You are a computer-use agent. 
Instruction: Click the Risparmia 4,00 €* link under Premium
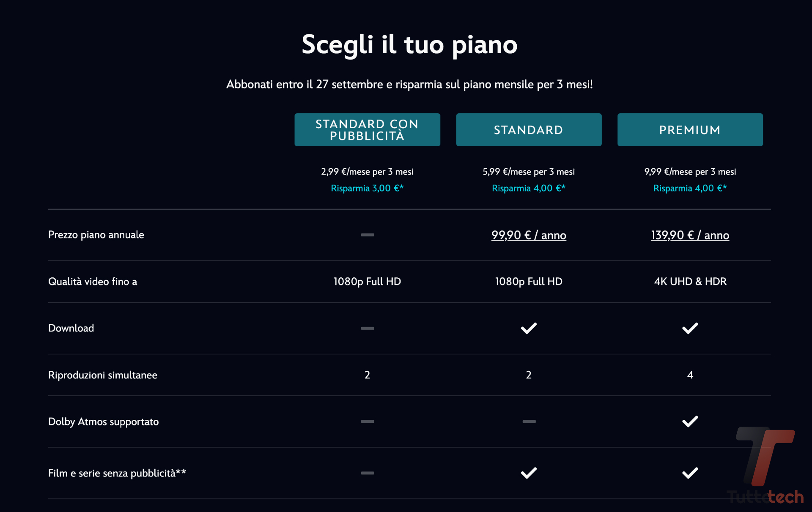690,188
